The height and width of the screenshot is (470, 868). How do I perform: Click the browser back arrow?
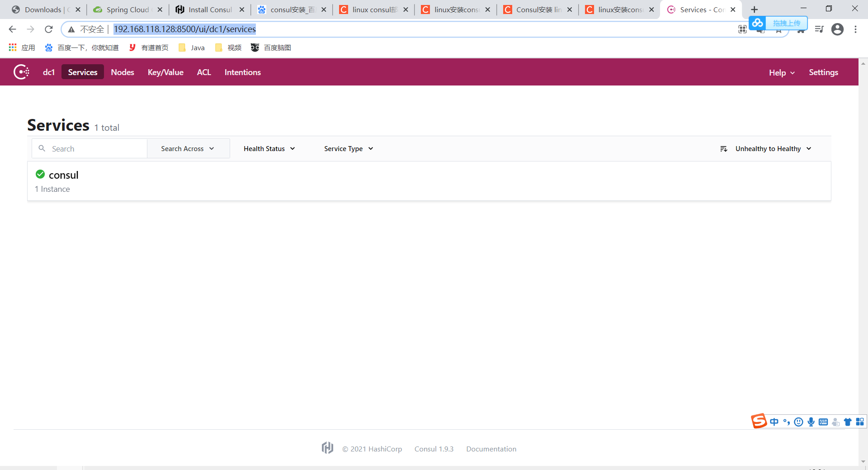(12, 29)
